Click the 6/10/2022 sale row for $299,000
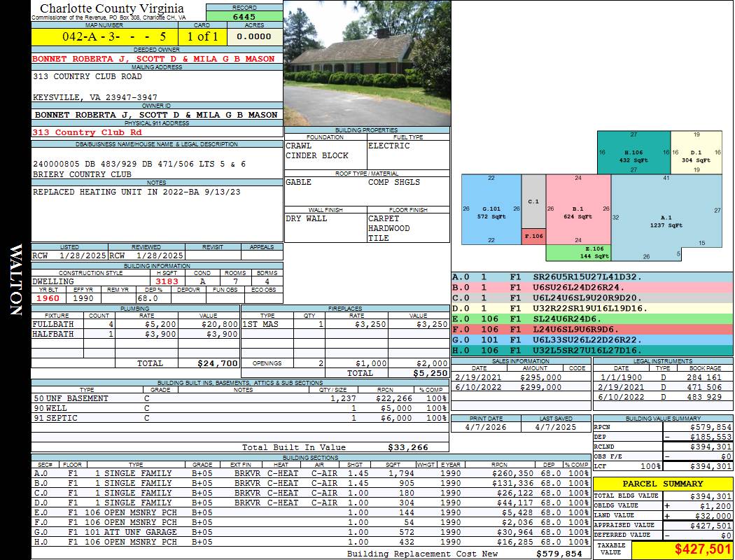Screen dimensions: 735x560 point(520,387)
